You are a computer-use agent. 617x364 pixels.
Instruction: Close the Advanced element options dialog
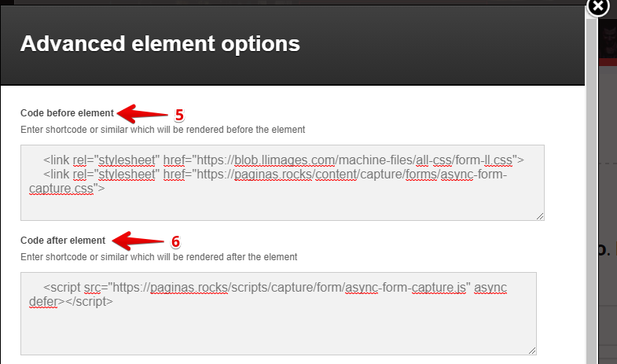click(x=598, y=7)
